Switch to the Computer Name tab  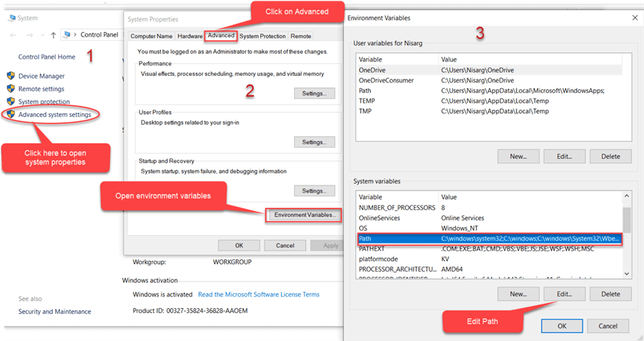coord(152,37)
